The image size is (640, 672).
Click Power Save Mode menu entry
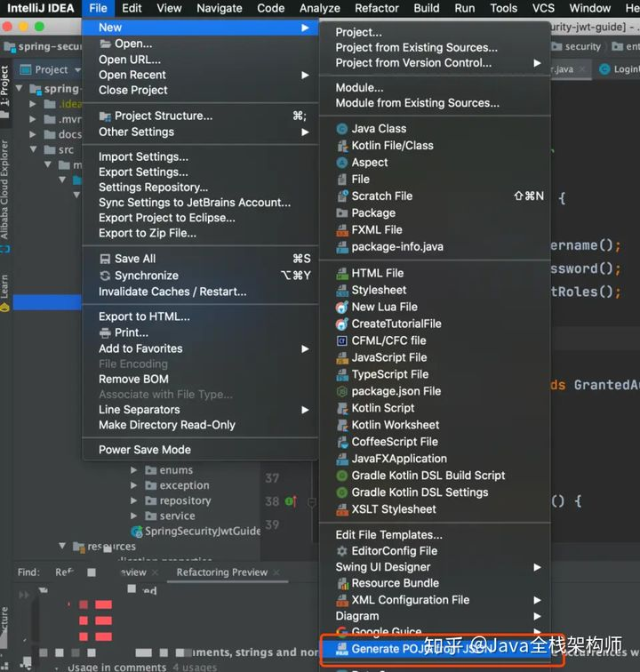200,450
